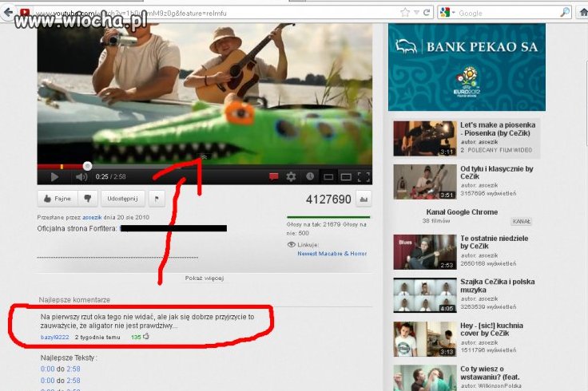Switch to large player size
Image resolution: width=588 pixels, height=391 pixels.
346,177
